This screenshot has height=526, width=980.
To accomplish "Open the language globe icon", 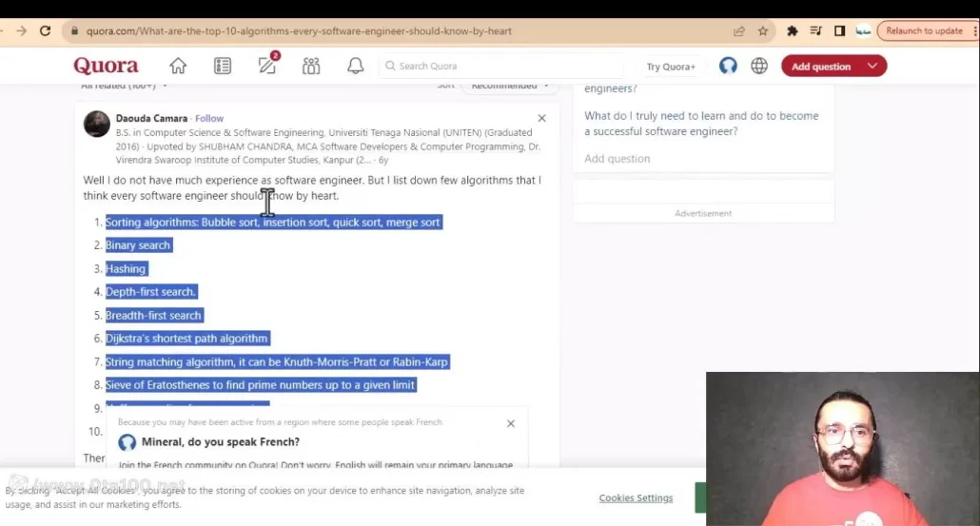I will pyautogui.click(x=759, y=67).
